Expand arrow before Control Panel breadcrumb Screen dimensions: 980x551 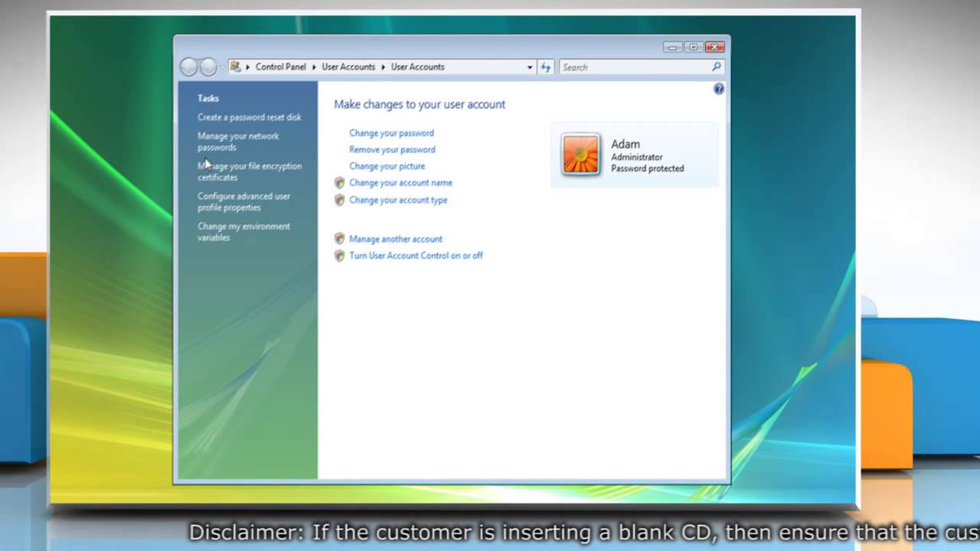[248, 67]
